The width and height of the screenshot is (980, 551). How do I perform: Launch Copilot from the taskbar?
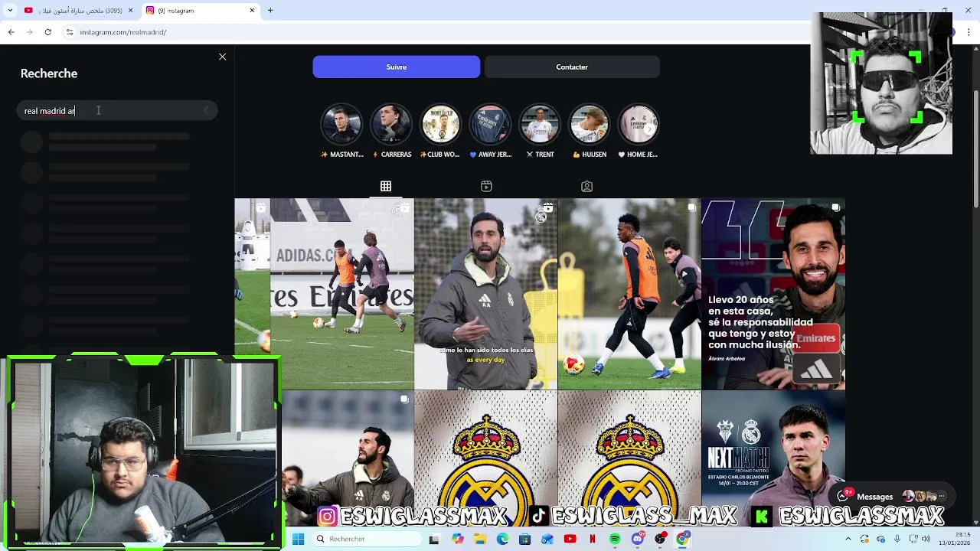pos(458,539)
